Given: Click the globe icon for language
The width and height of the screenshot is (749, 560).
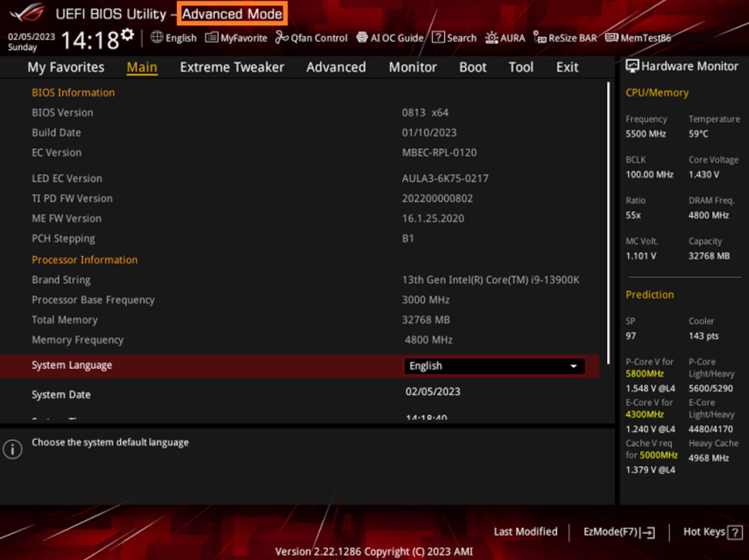Looking at the screenshot, I should (156, 37).
